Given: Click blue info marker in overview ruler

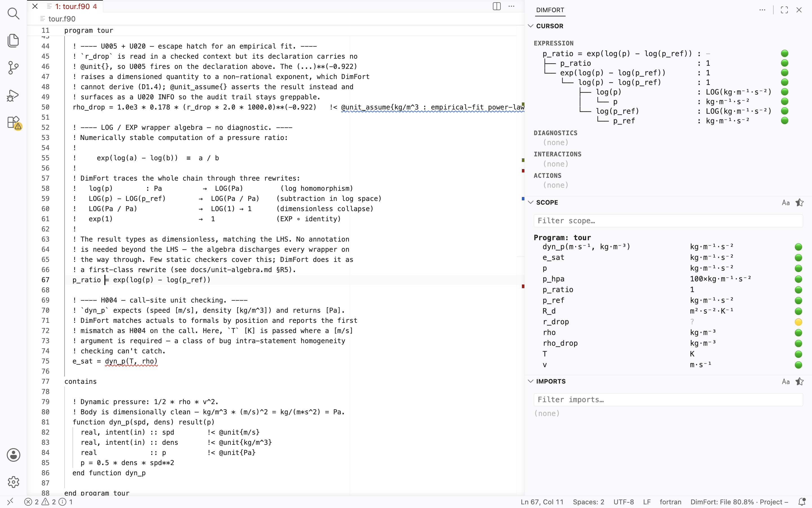Looking at the screenshot, I should pyautogui.click(x=523, y=199).
